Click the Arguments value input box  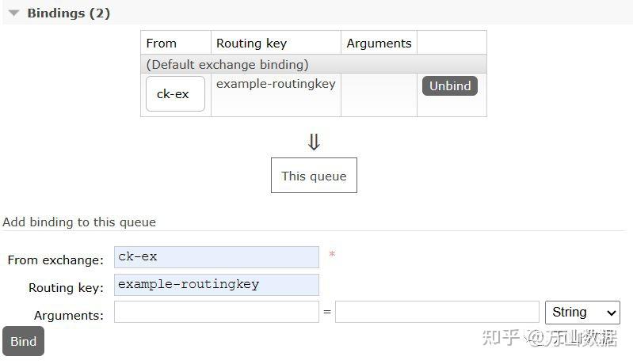pyautogui.click(x=437, y=313)
